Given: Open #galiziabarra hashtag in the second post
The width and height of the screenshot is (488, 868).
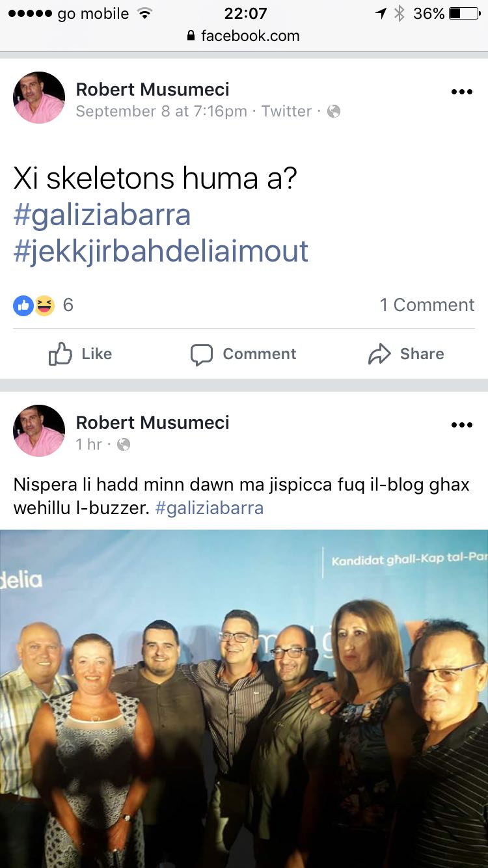Looking at the screenshot, I should coord(210,508).
